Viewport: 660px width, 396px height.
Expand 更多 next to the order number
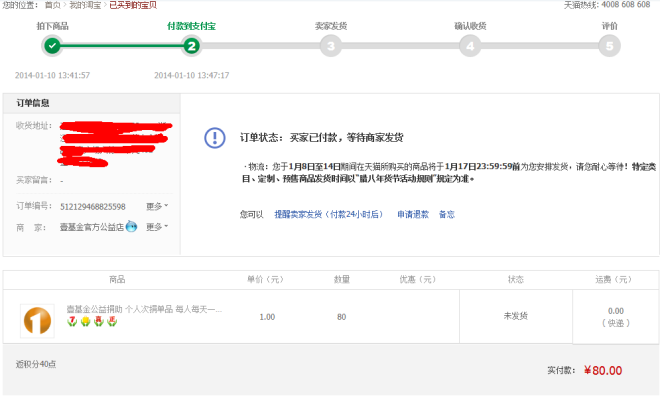pos(157,206)
